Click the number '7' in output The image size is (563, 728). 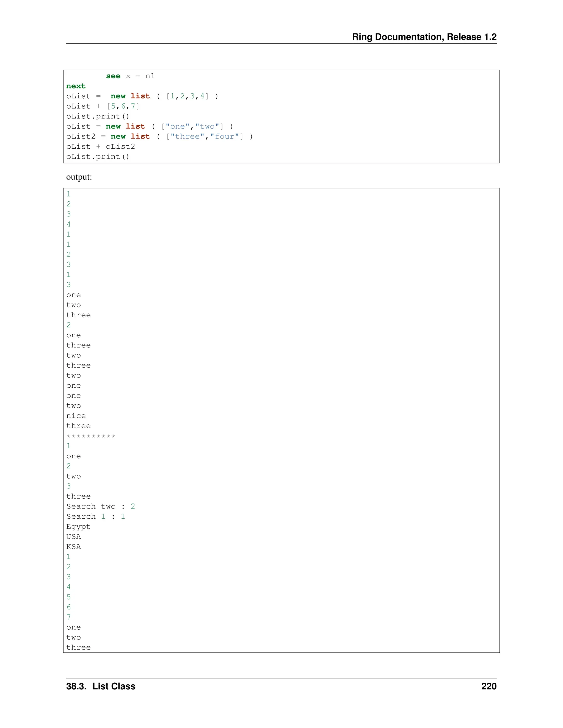pos(69,617)
